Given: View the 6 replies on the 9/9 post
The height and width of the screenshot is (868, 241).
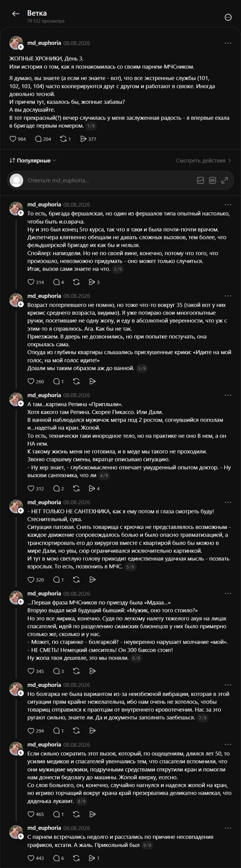Looking at the screenshot, I should pos(59,858).
